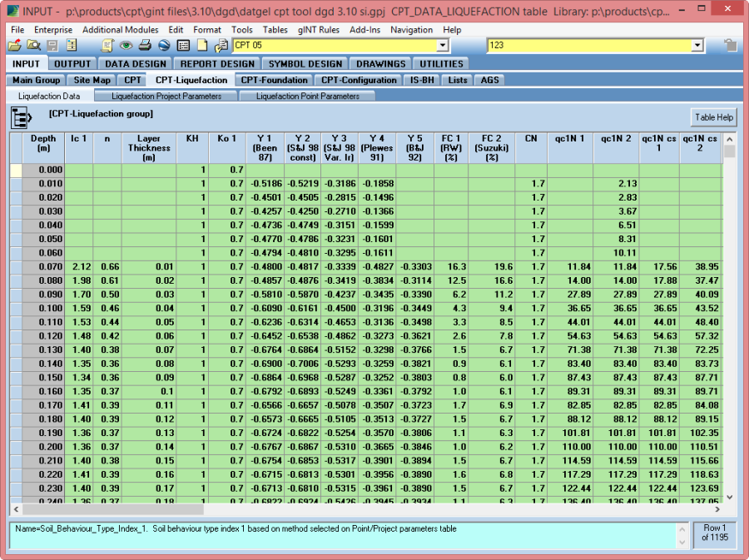The width and height of the screenshot is (749, 560).
Task: Select the row header for depth 0.000
Action: [16, 170]
